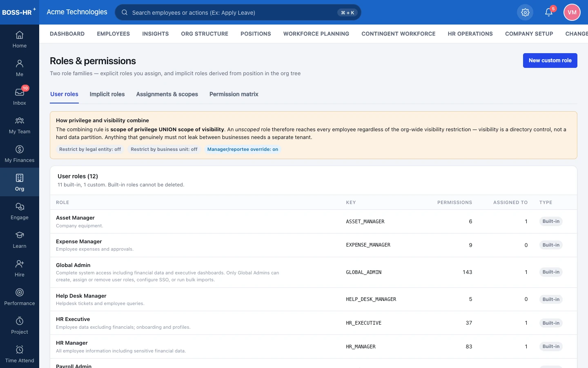588x368 pixels.
Task: Click the ROLE column header
Action: pos(62,202)
